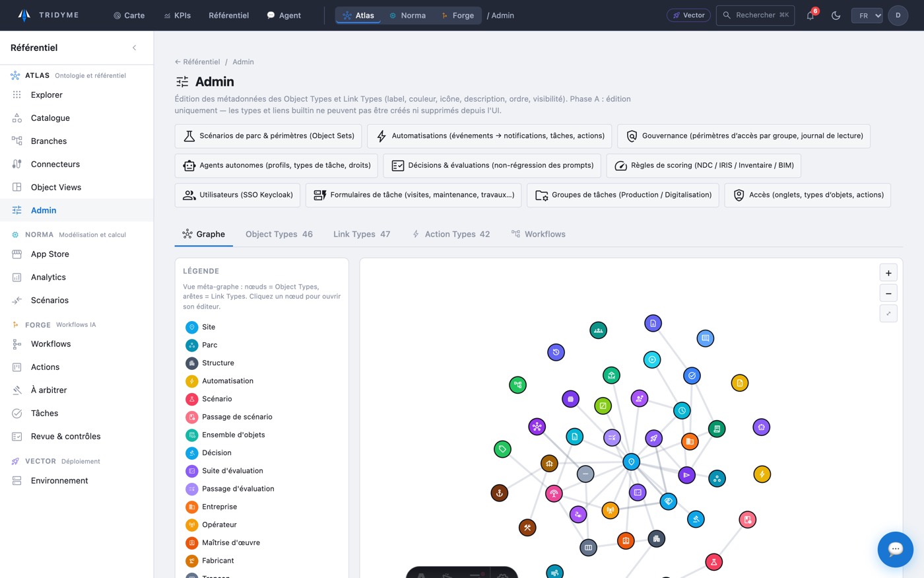The height and width of the screenshot is (578, 924).
Task: Click the central Site node in graph
Action: point(631,462)
